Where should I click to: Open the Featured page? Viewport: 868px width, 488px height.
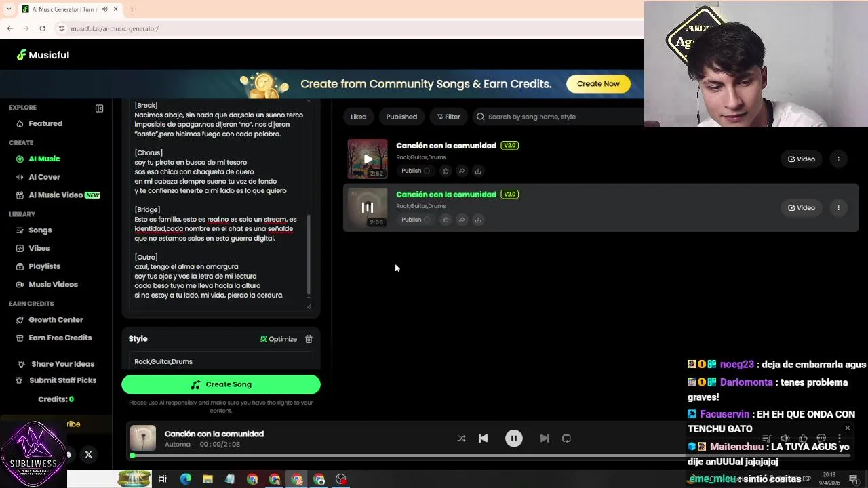tap(45, 123)
